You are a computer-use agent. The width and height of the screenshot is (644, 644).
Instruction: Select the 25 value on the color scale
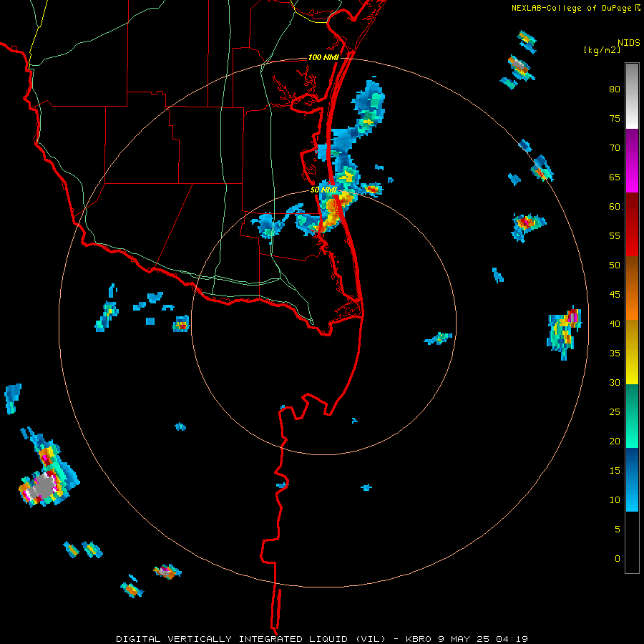615,411
